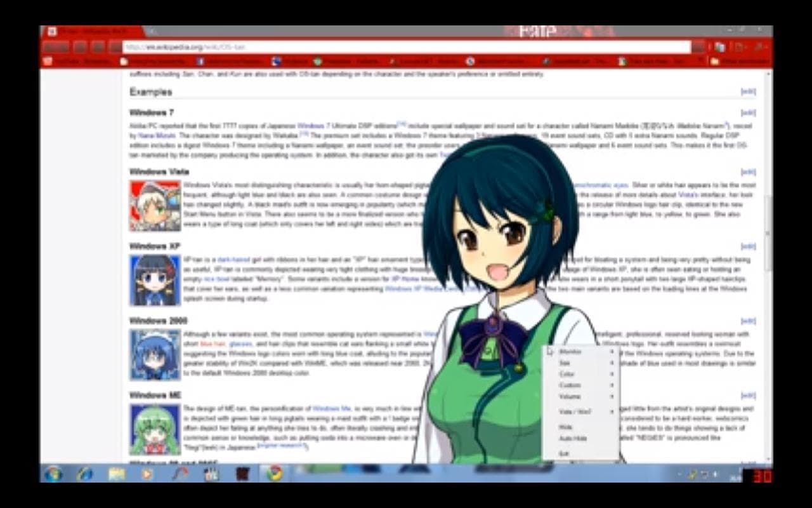Open the Monitor submenu in context menu
Image resolution: width=812 pixels, height=508 pixels.
tap(580, 351)
